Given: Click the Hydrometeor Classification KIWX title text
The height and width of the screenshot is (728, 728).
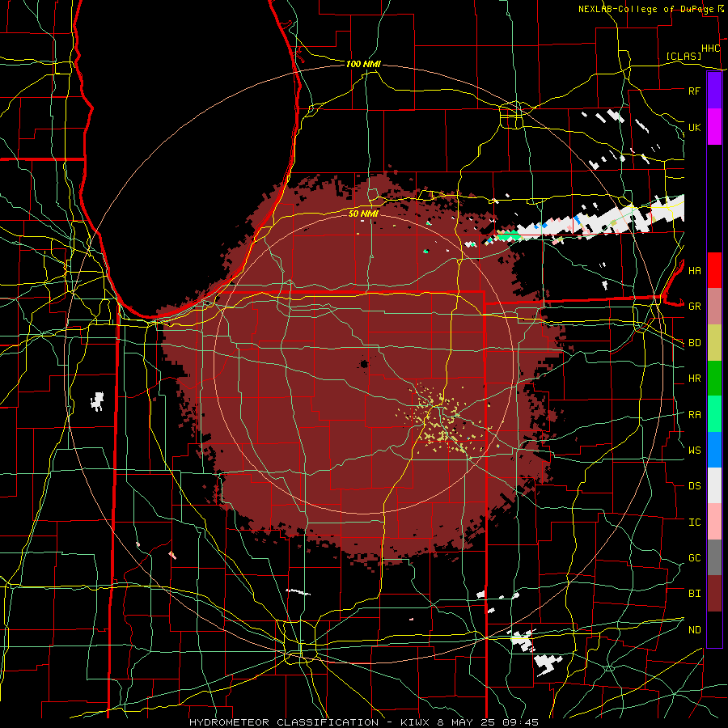Looking at the screenshot, I should 363,722.
